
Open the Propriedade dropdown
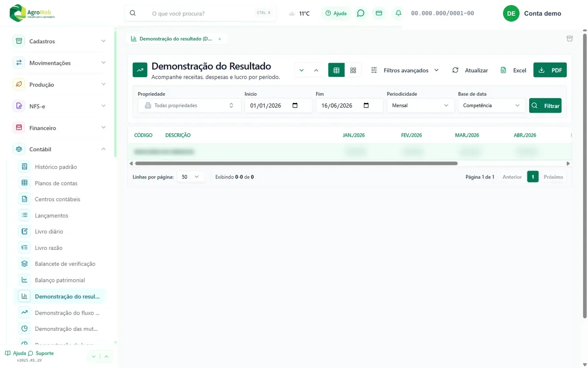coord(189,105)
